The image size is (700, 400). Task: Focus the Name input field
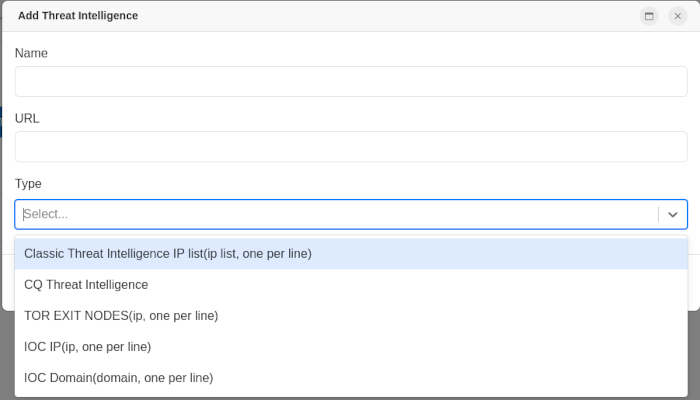351,82
